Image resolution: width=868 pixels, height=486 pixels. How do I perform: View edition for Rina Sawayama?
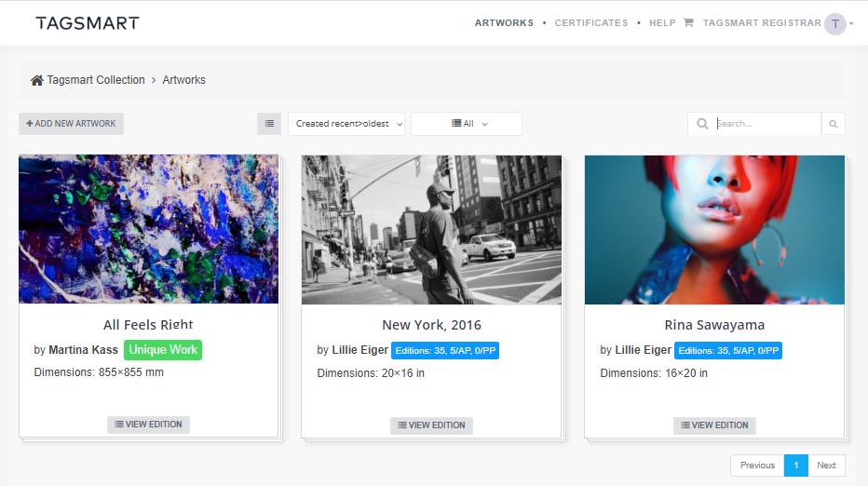[714, 425]
